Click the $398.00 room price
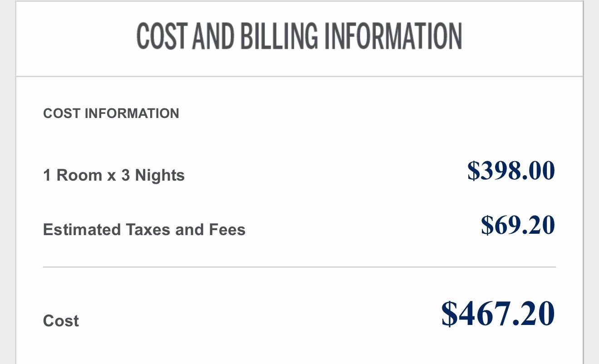This screenshot has width=599, height=364. pyautogui.click(x=511, y=170)
